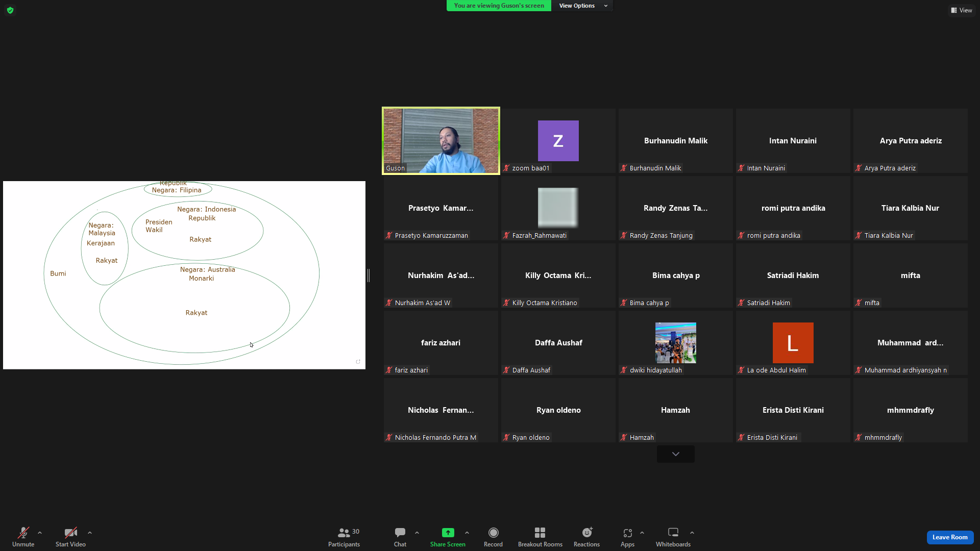The width and height of the screenshot is (980, 551).
Task: Click muted mic icon beside Nurhakim As'ad W
Action: tap(389, 303)
